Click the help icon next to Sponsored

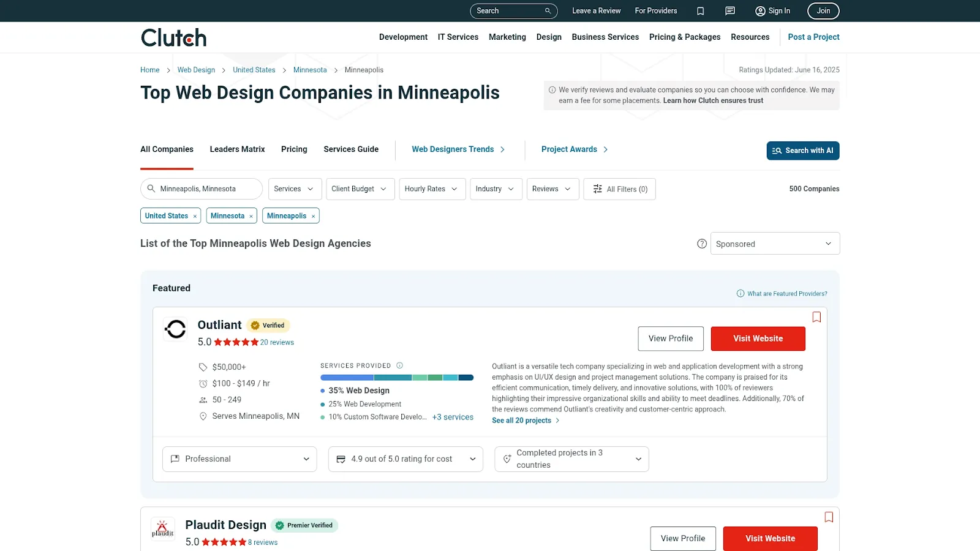701,243
